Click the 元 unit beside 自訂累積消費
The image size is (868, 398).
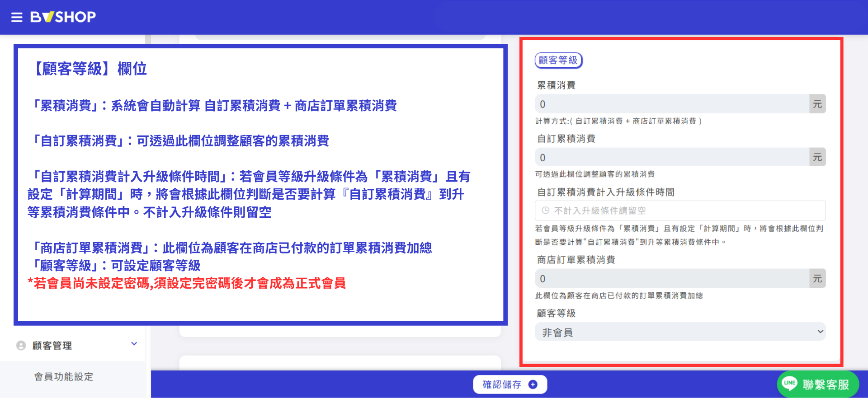pos(817,157)
